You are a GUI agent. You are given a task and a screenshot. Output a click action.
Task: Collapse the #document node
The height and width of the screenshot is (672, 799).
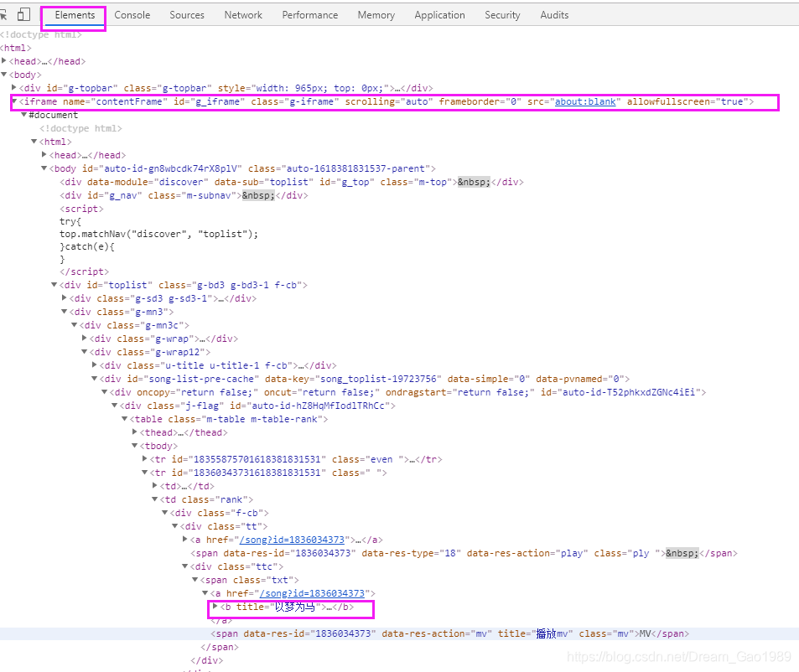pyautogui.click(x=24, y=115)
